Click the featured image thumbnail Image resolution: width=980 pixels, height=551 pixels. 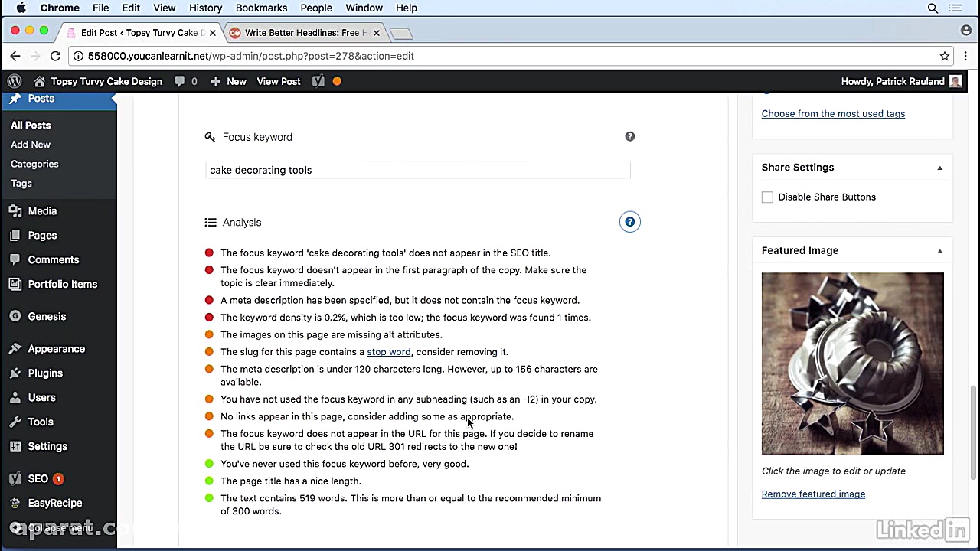coord(853,364)
